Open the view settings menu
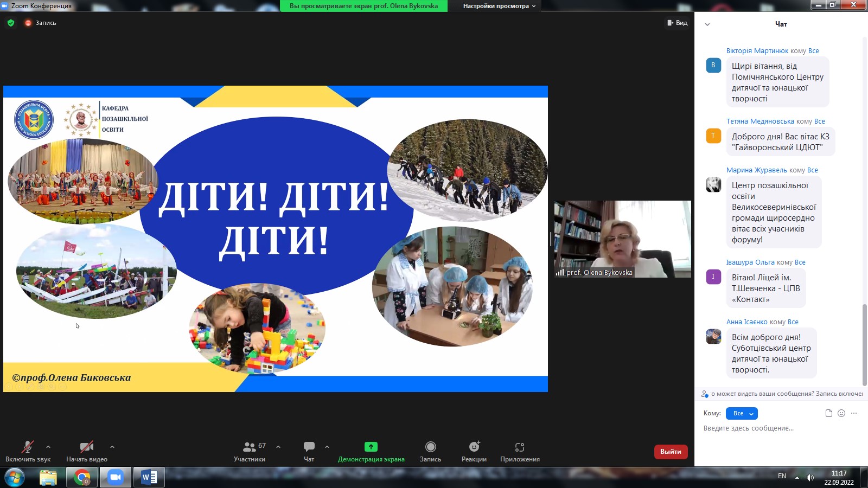868x488 pixels. (x=499, y=6)
